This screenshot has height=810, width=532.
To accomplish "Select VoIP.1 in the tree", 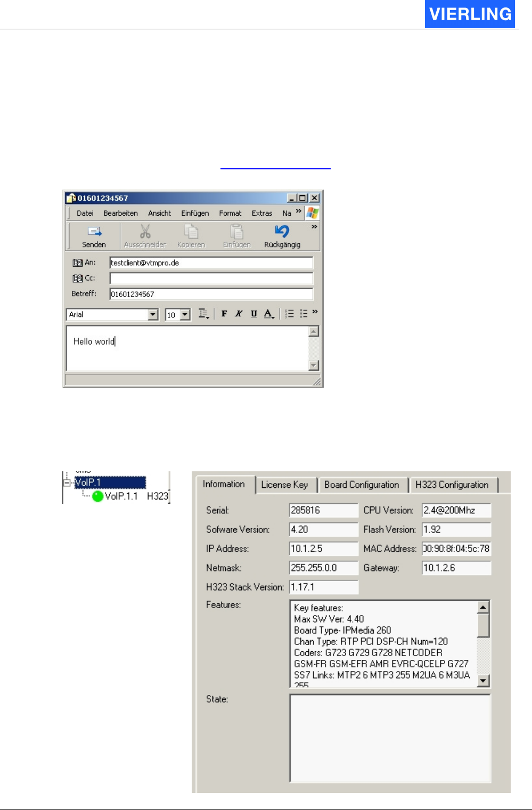I will (x=110, y=482).
